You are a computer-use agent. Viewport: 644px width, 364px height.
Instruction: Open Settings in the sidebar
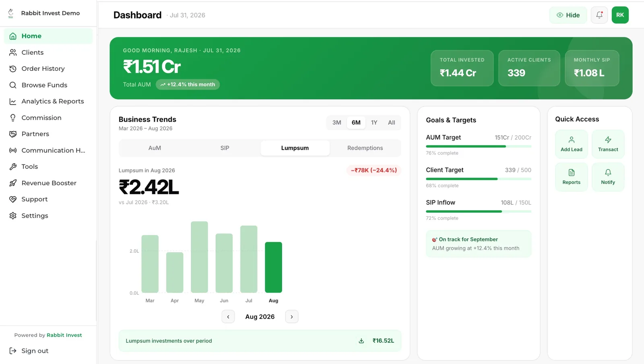pos(48,215)
